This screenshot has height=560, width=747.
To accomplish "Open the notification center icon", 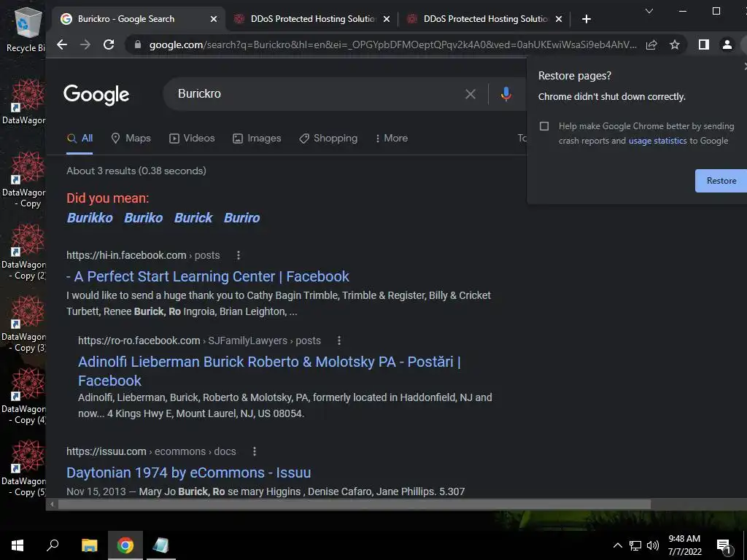I will click(723, 546).
